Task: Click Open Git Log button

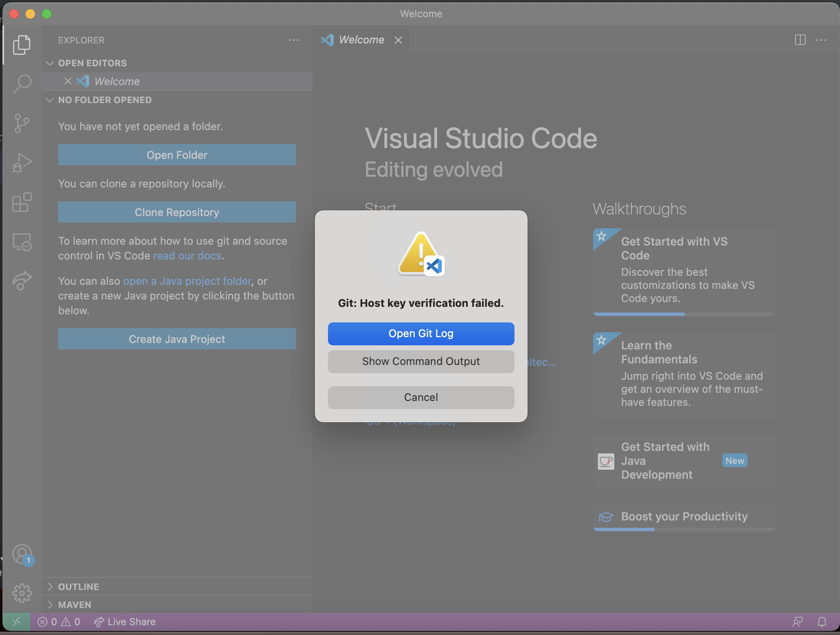Action: click(421, 333)
